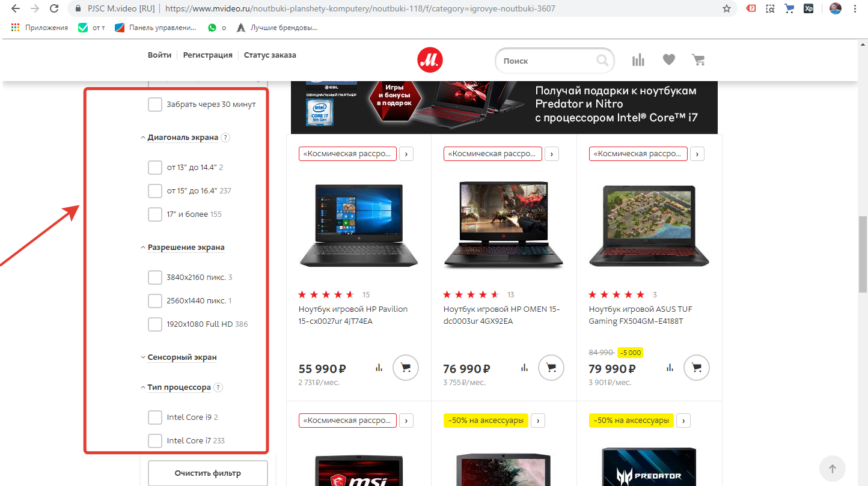
Task: Compare the HP Pavilion laptop
Action: (379, 368)
